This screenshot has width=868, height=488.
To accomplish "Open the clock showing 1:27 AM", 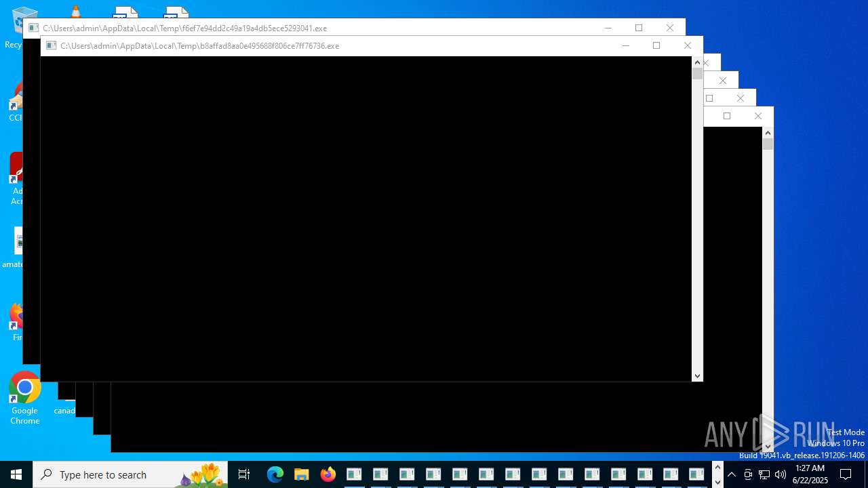I will [x=810, y=474].
